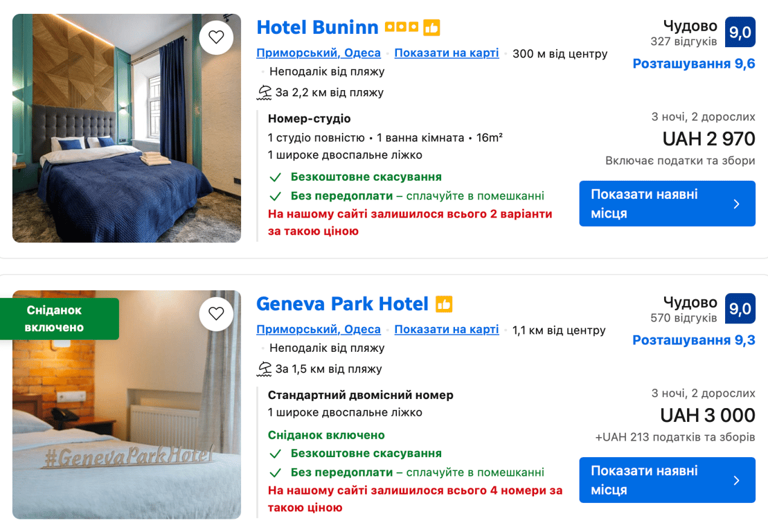Screen dimensions: 768x532
Task: Click the Hotel Buninn 9,0 score badge
Action: [x=740, y=33]
